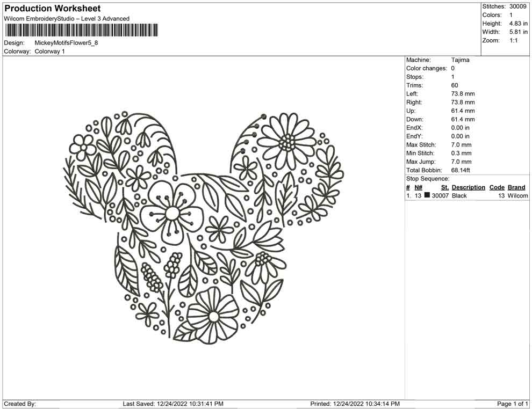
Task: Click the St. column header
Action: click(445, 187)
